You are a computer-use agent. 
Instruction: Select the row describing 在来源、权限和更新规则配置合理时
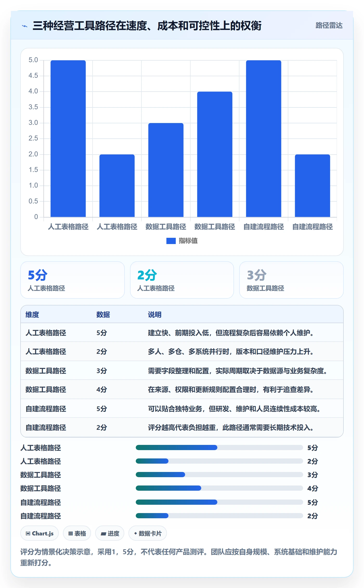point(182,389)
